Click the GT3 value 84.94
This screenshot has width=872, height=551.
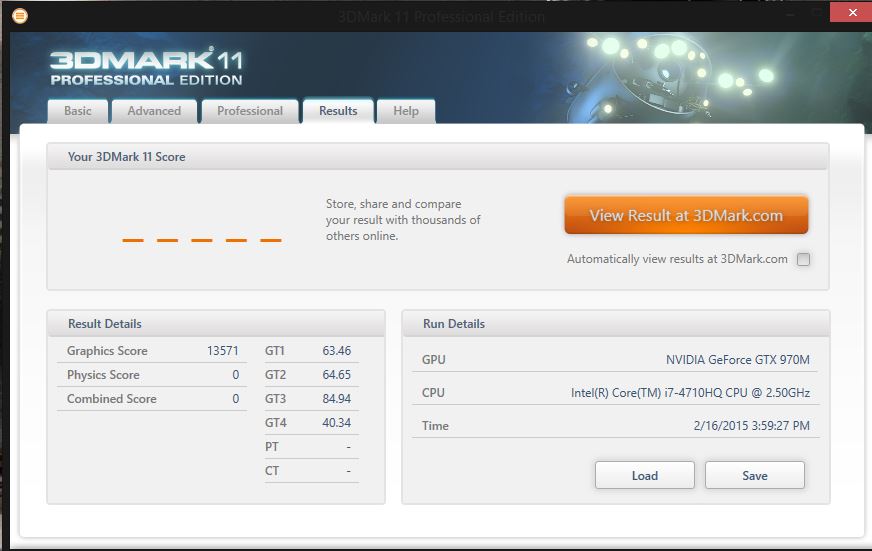coord(336,399)
